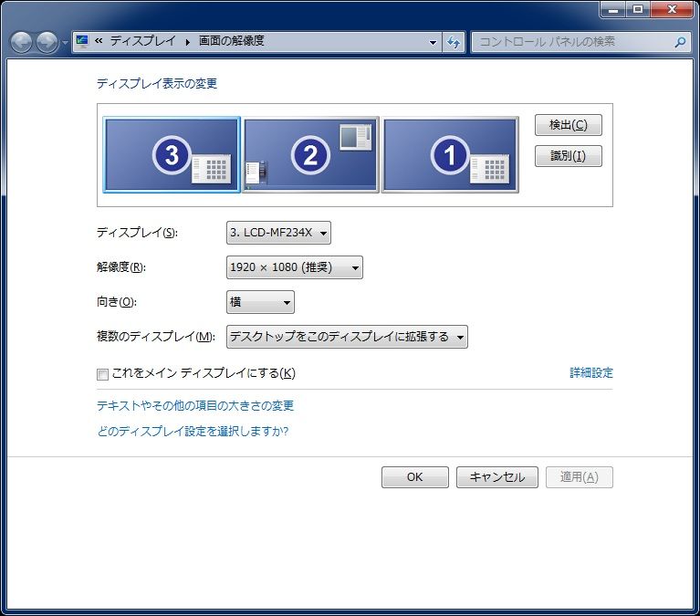The height and width of the screenshot is (616, 700).
Task: Open the 解像度 dropdown showing 1920 × 1080
Action: [295, 267]
